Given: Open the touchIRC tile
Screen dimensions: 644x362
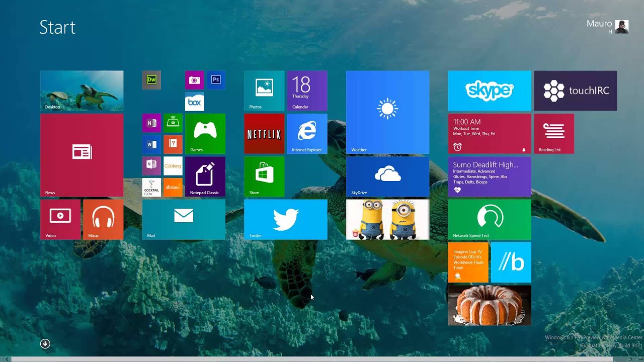Looking at the screenshot, I should point(576,90).
